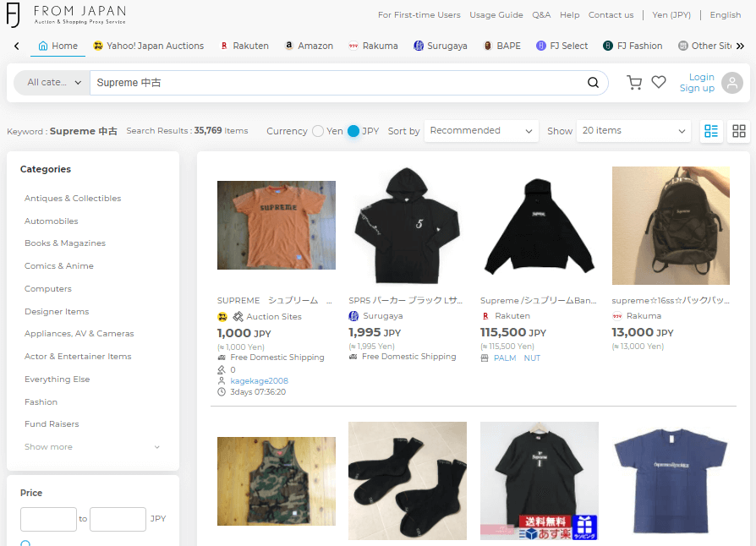Screen dimensions: 756x546
Task: Click the search magnifier icon
Action: 593,82
